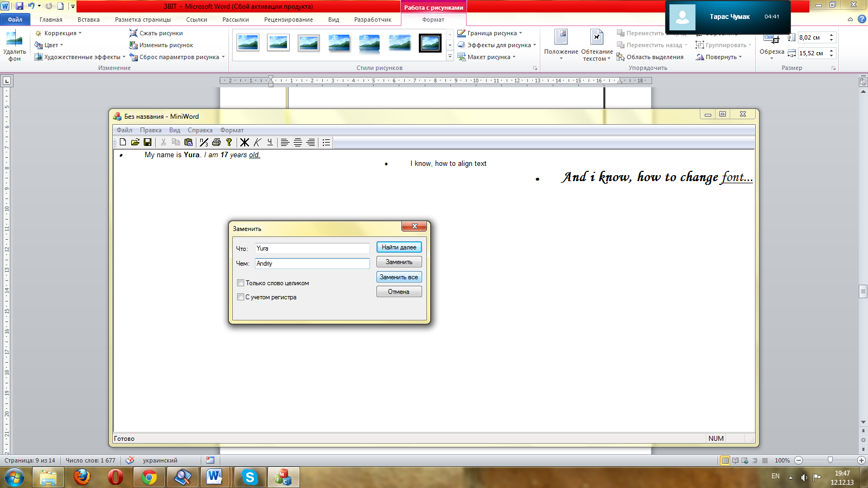Click the fraction-style icon in MiniWord toolbar

point(204,142)
